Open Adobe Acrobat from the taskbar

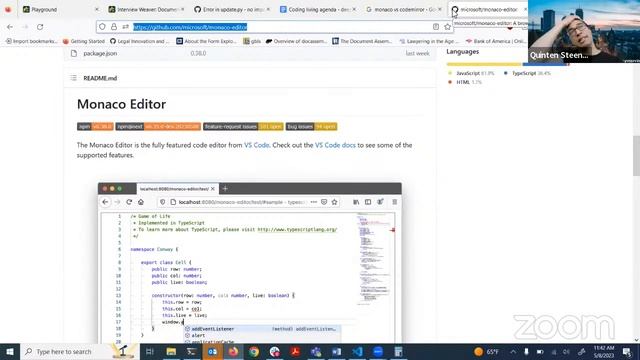click(295, 351)
